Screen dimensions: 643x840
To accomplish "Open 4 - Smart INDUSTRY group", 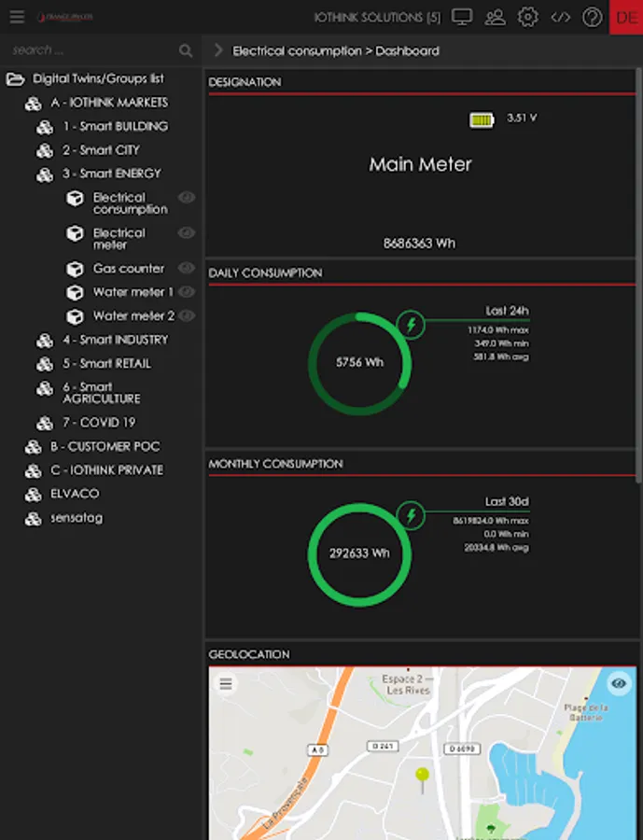I will tap(115, 340).
